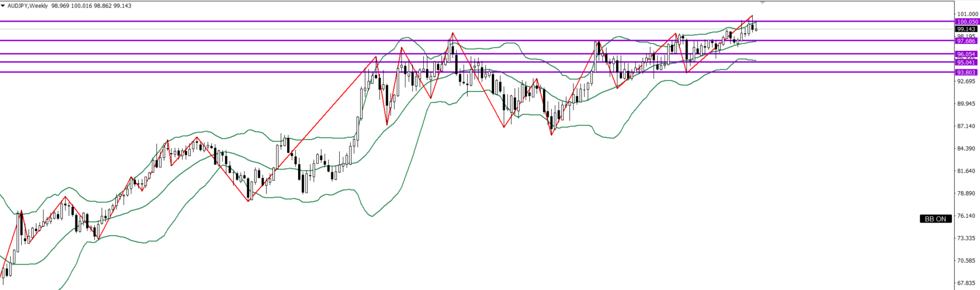Click the AUDJPY,Weekly chart title

tap(27, 6)
